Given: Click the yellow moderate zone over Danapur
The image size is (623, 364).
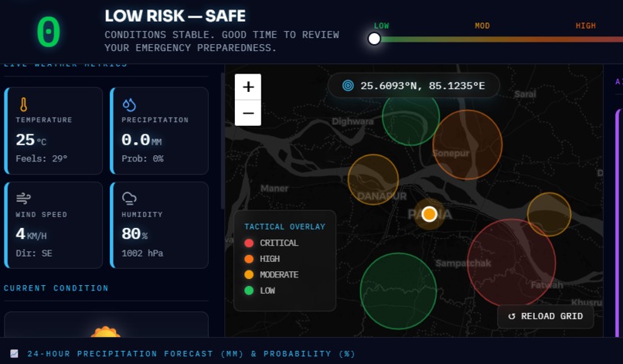Looking at the screenshot, I should click(373, 179).
